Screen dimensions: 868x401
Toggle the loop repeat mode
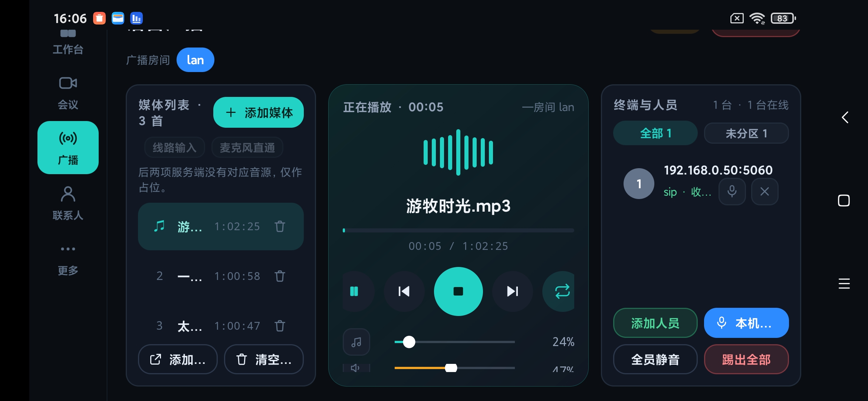click(559, 291)
